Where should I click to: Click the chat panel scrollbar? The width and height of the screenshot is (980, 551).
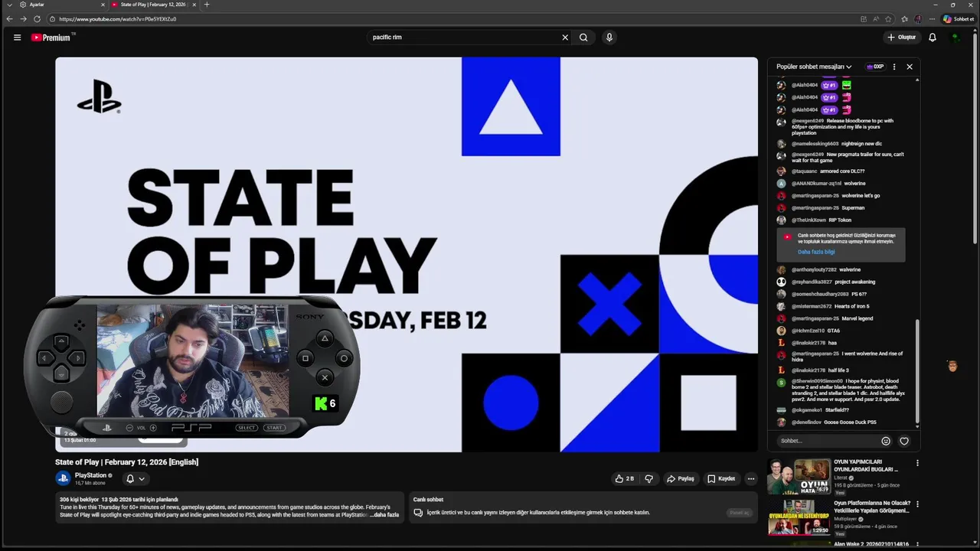[x=917, y=371]
